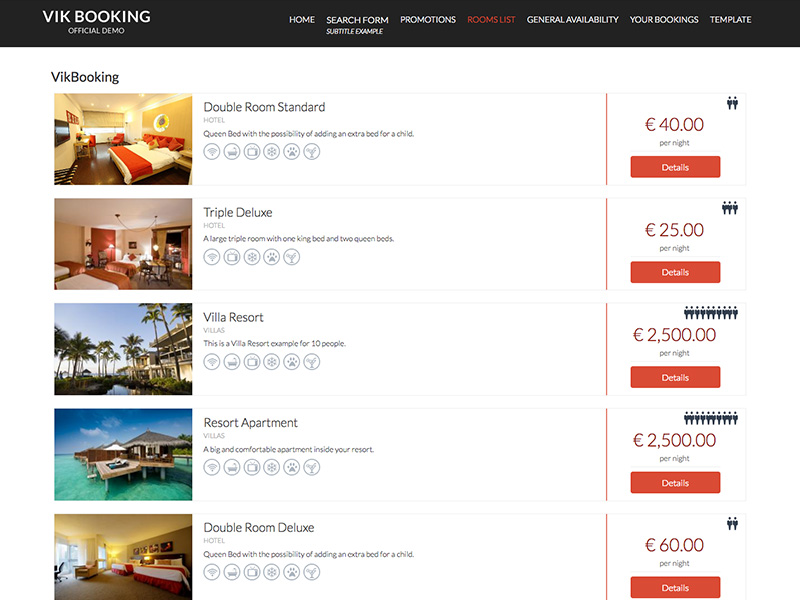
Task: Open Villa Resort title link
Action: [x=233, y=317]
